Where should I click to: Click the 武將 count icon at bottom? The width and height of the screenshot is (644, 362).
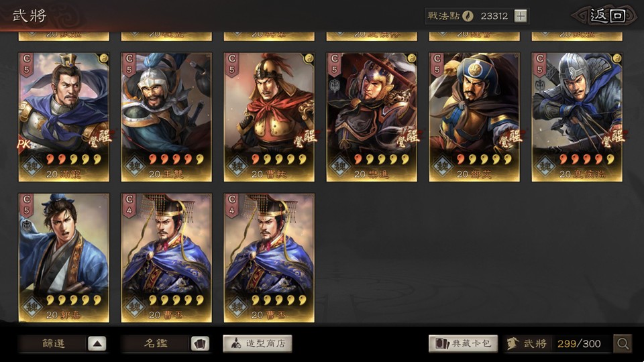[x=513, y=343]
